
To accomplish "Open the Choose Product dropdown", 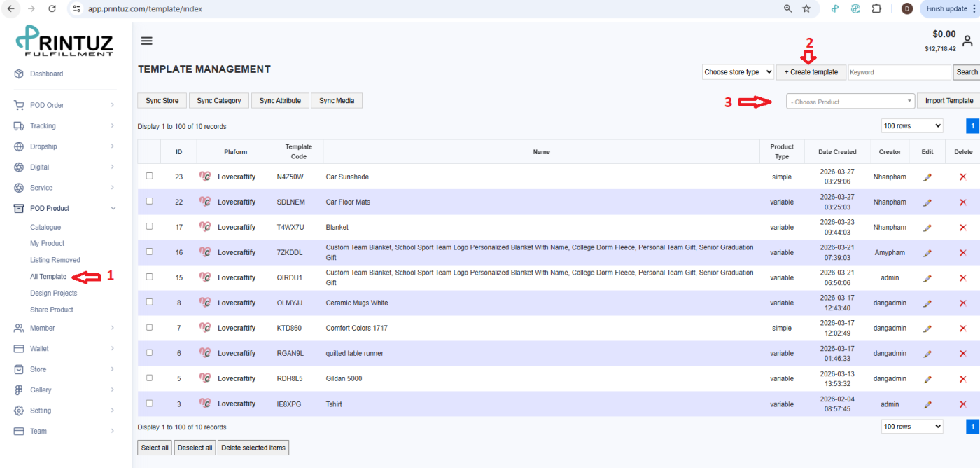I will 850,102.
